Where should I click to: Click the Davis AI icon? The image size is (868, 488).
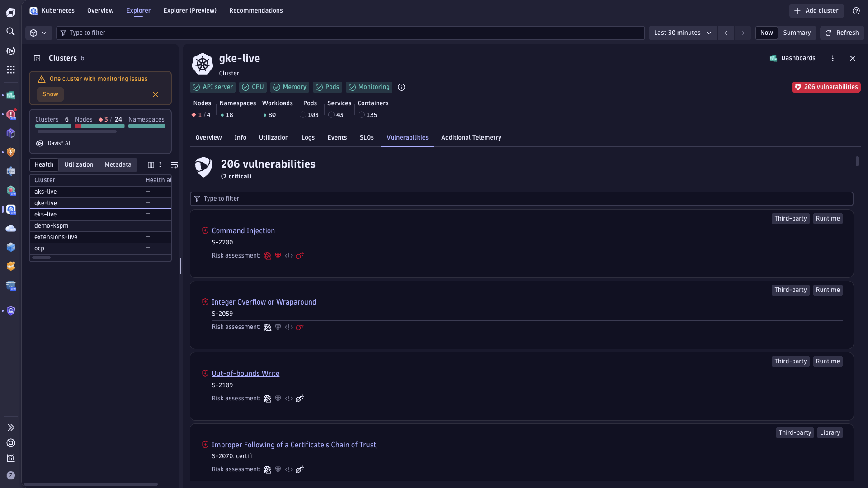(x=40, y=143)
